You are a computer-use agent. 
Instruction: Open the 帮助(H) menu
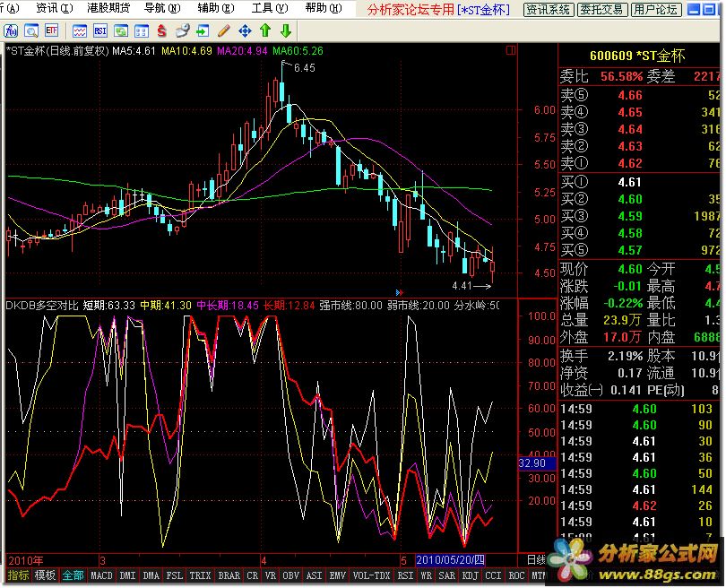(x=324, y=8)
